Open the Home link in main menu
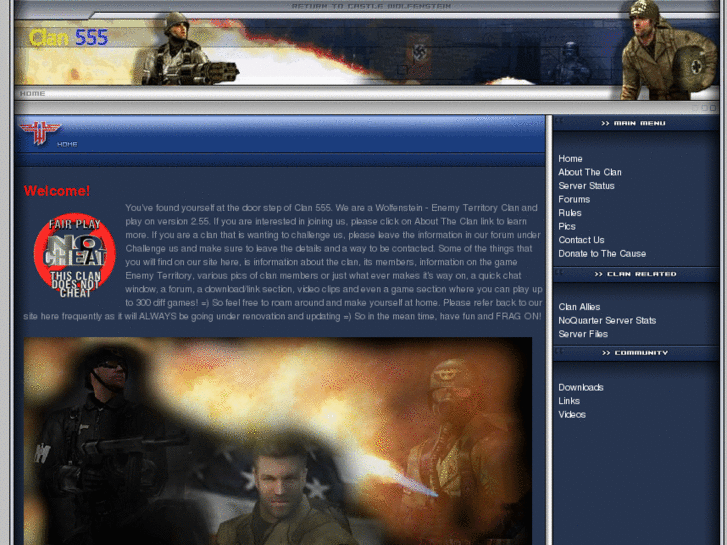The height and width of the screenshot is (545, 727). click(x=570, y=159)
